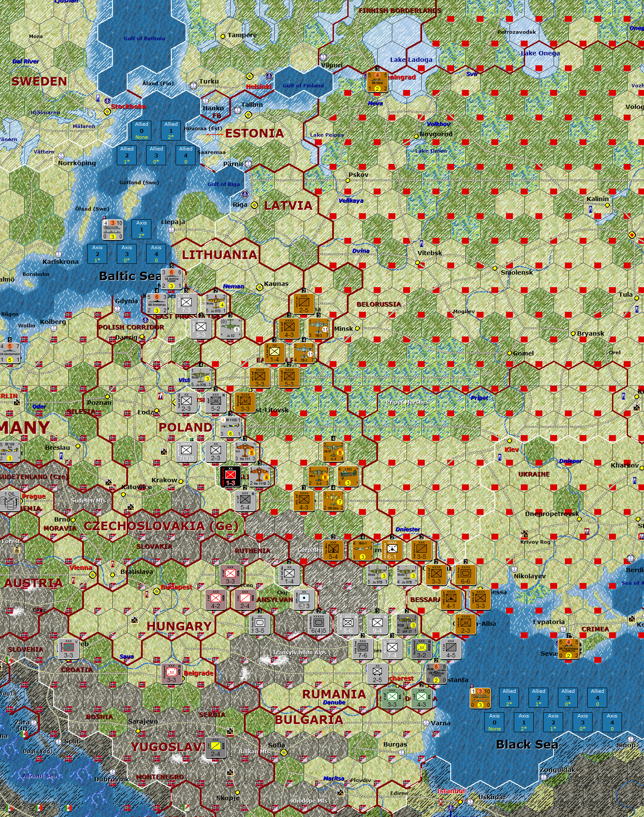The image size is (644, 817).
Task: Click the Stockholm city label
Action: [x=128, y=106]
